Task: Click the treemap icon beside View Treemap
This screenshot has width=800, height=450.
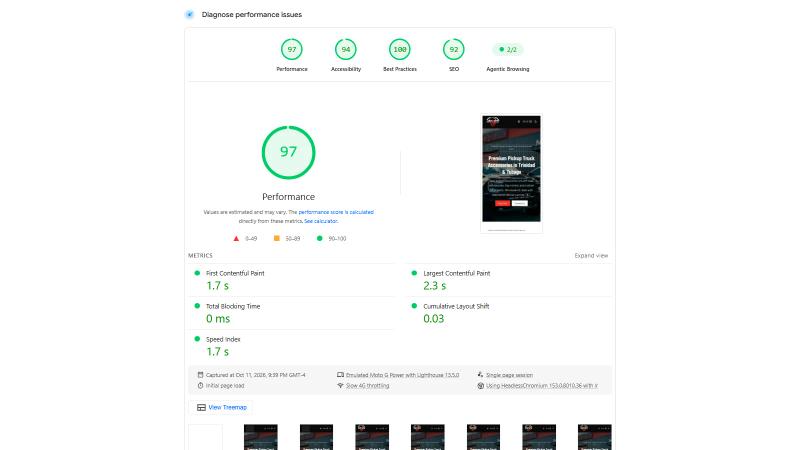Action: coord(201,408)
